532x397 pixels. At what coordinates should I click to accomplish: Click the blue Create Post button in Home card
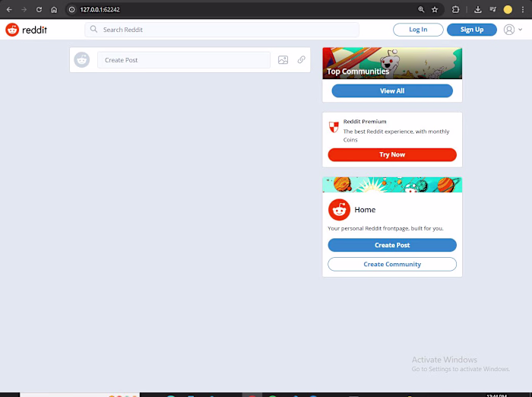392,245
